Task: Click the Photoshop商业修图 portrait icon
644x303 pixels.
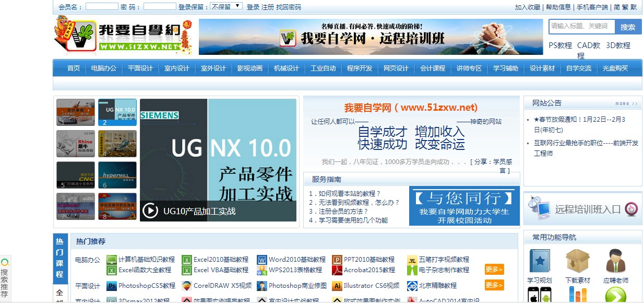Action: (x=261, y=286)
